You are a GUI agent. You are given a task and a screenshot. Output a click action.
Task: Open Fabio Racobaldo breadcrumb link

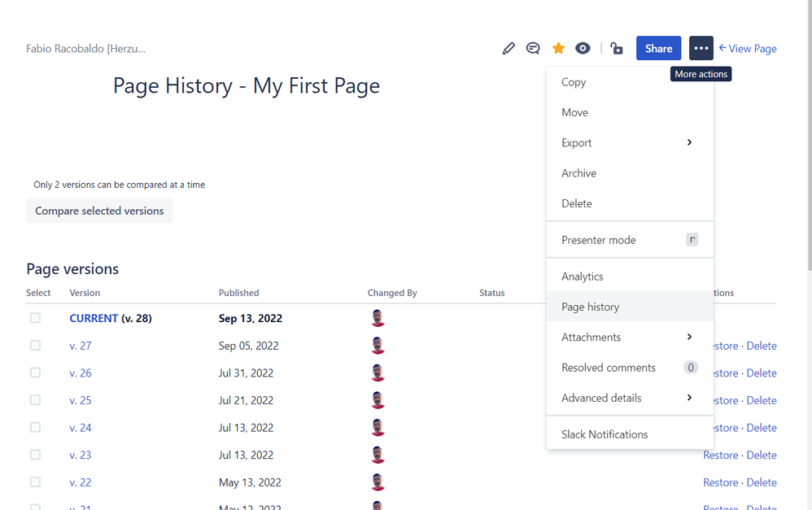click(86, 49)
